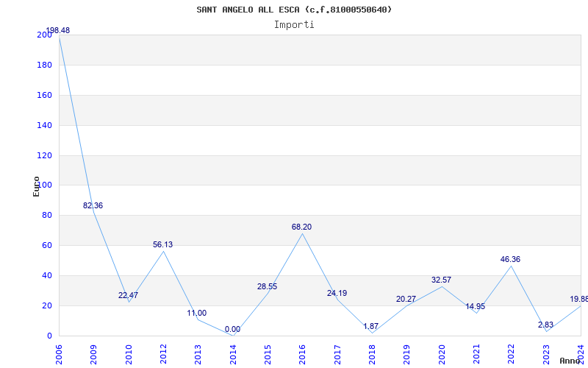Click the 32.57 value label

(x=442, y=280)
